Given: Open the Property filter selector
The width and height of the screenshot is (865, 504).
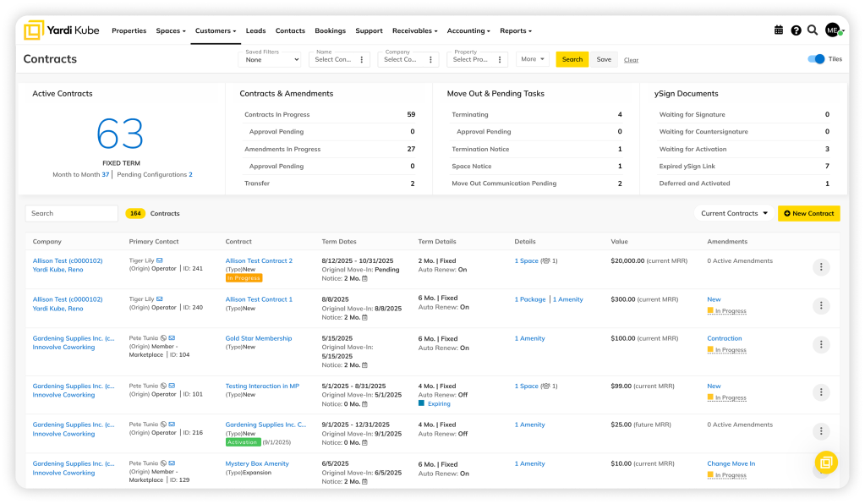Looking at the screenshot, I should pos(478,59).
